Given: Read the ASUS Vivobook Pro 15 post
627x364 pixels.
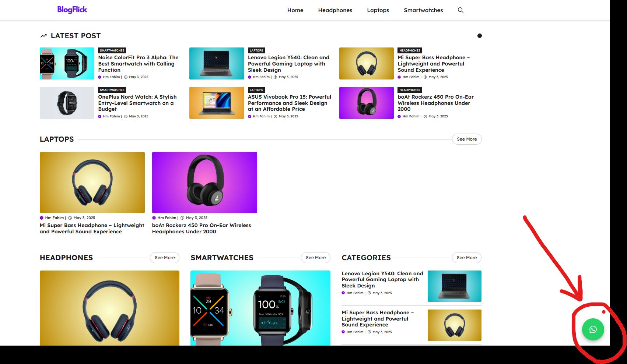Looking at the screenshot, I should [x=289, y=103].
